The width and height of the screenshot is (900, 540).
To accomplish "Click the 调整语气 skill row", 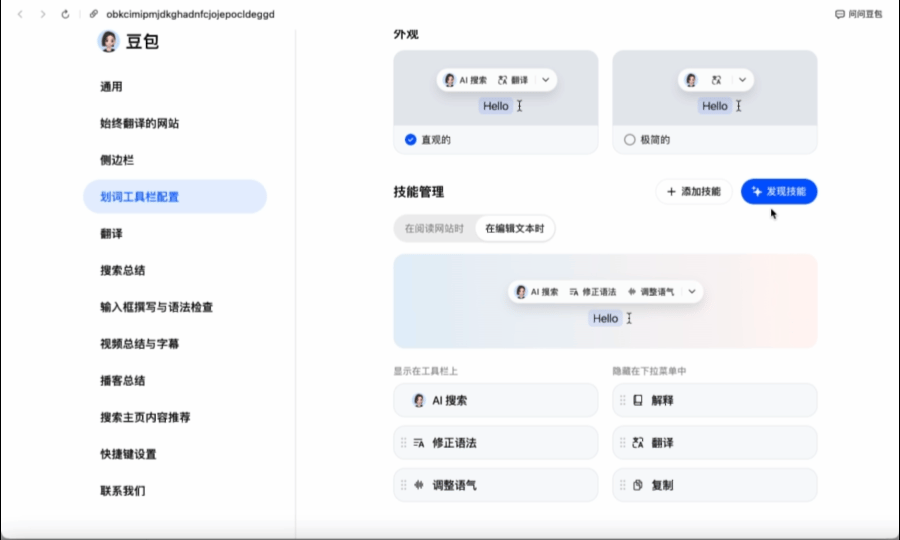I will (496, 485).
